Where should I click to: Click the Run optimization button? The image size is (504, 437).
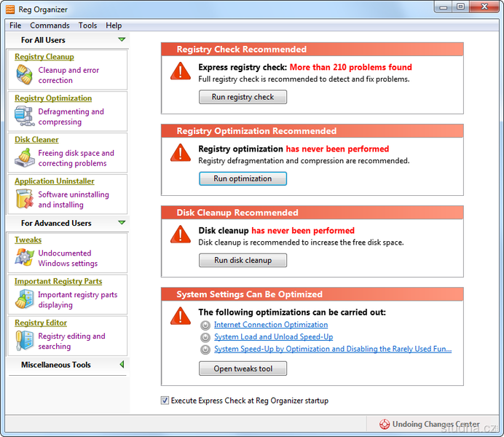(243, 178)
